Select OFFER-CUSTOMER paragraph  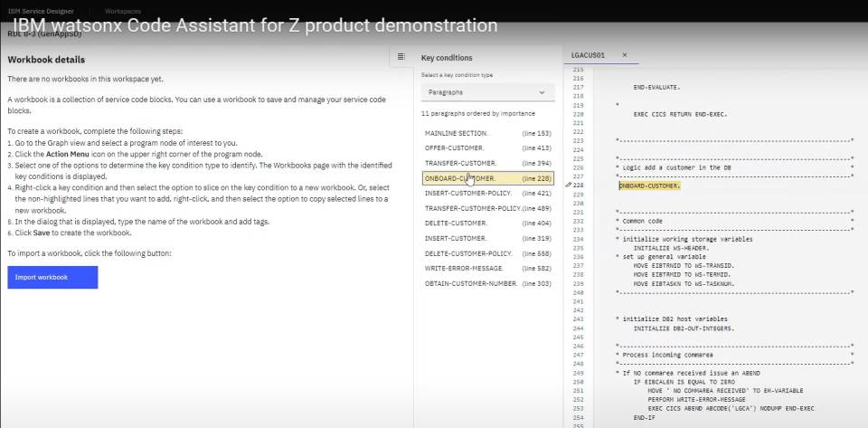point(487,148)
